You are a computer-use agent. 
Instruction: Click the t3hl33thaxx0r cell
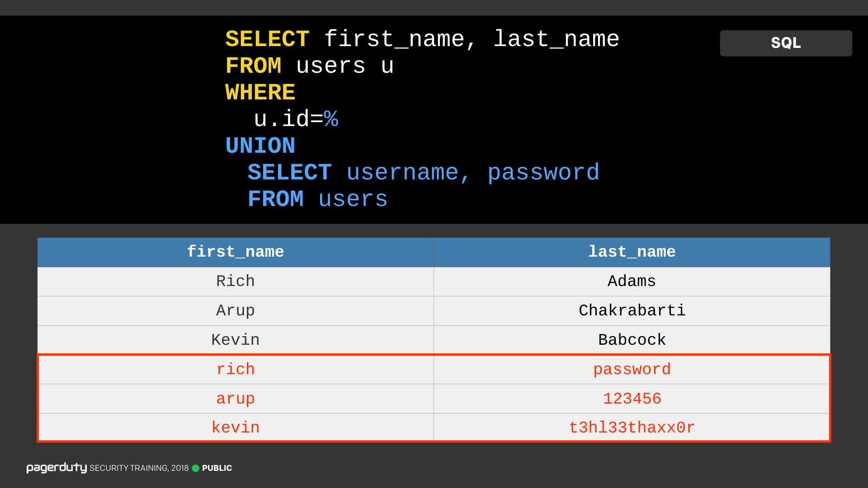(x=632, y=427)
